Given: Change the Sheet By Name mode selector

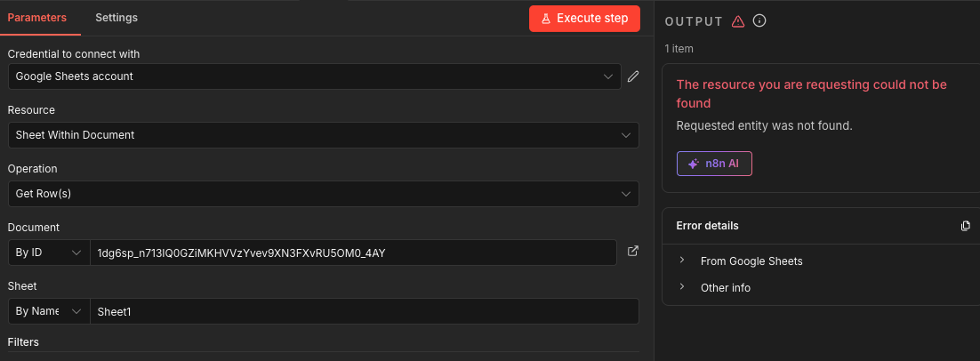Looking at the screenshot, I should (x=49, y=311).
